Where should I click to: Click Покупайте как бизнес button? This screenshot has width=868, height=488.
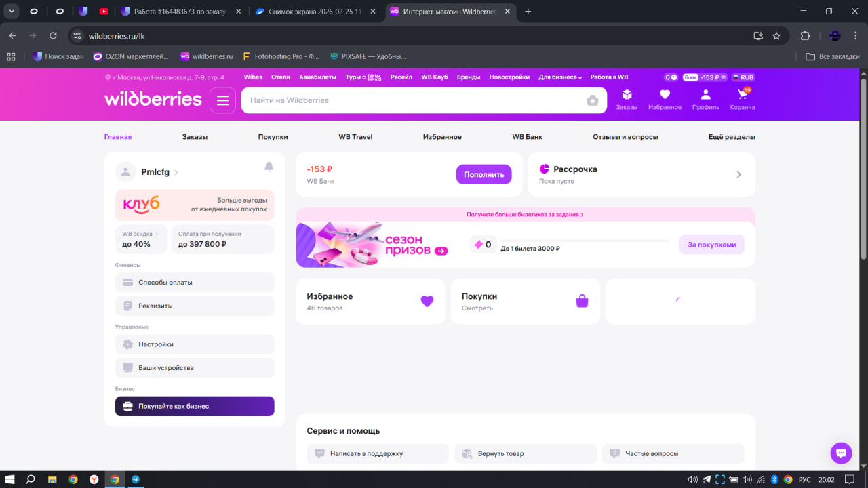point(195,406)
